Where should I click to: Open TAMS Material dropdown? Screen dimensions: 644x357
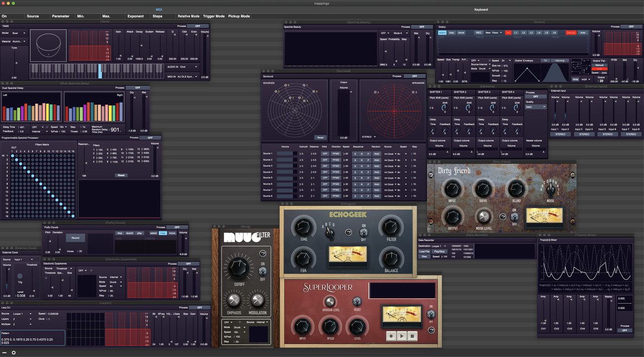pos(19,41)
